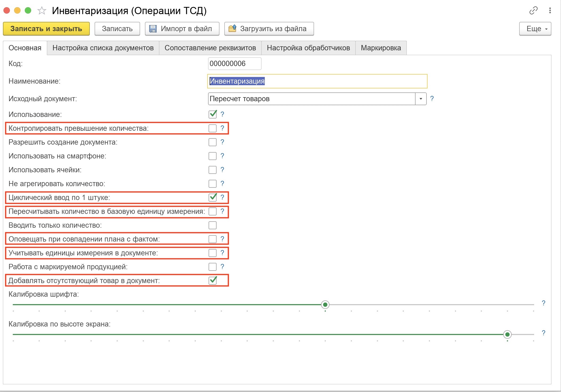This screenshot has height=392, width=561.
Task: Export settings with Импорт в файл
Action: pos(182,29)
